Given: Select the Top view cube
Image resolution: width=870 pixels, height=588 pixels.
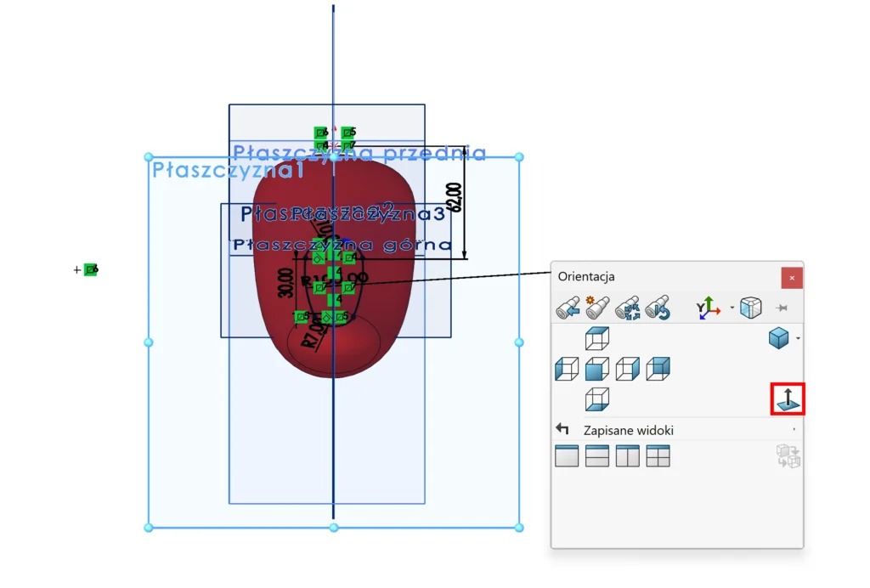Looking at the screenshot, I should click(x=596, y=338).
